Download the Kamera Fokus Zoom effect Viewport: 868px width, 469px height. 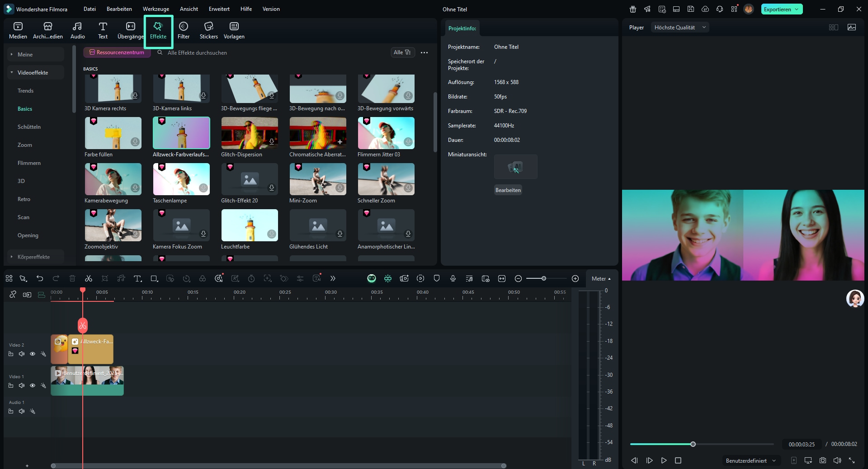pos(203,234)
